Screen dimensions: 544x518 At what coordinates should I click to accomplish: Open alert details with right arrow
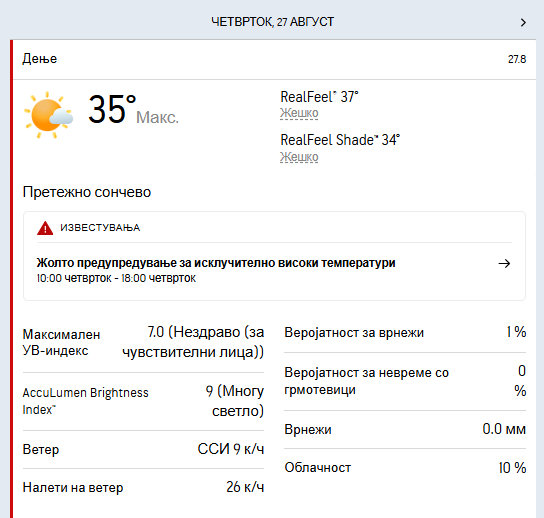tap(504, 264)
